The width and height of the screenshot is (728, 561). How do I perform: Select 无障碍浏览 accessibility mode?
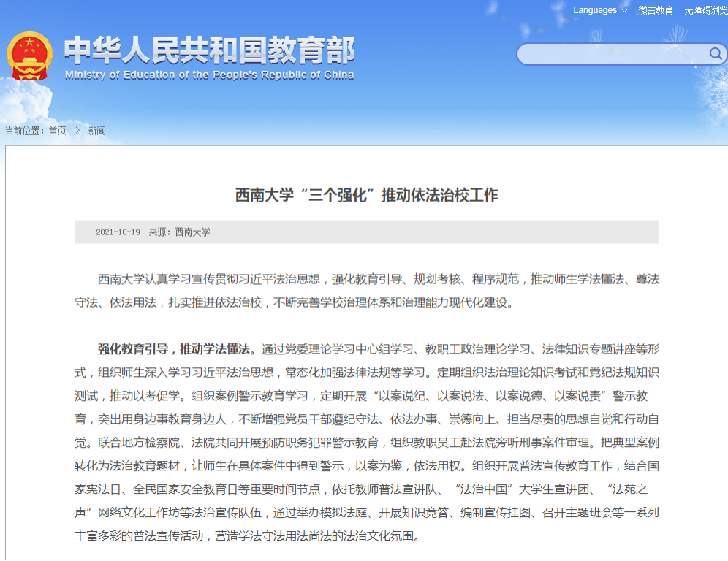pos(705,10)
